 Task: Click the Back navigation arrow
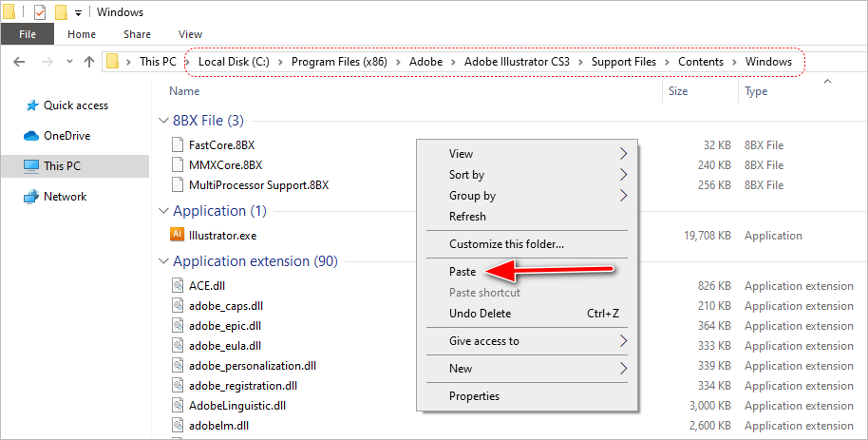pyautogui.click(x=20, y=62)
